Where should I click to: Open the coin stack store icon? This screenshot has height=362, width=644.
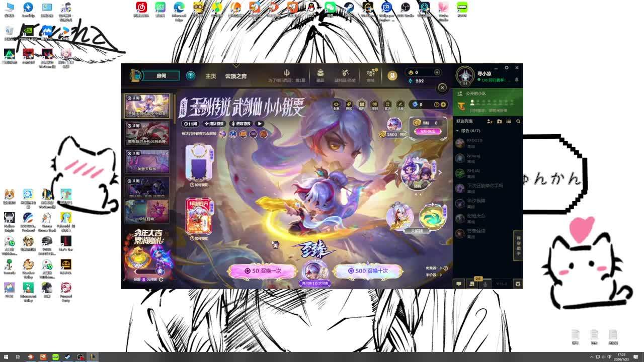pos(371,74)
